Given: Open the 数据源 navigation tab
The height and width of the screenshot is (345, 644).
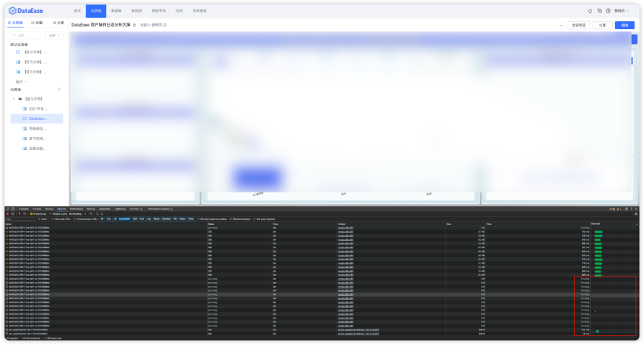Looking at the screenshot, I should [137, 10].
